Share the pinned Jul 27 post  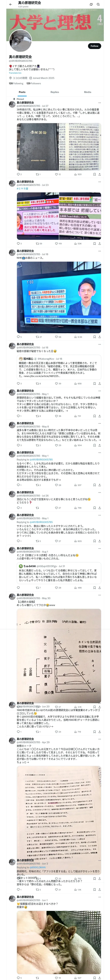[x=99, y=174]
